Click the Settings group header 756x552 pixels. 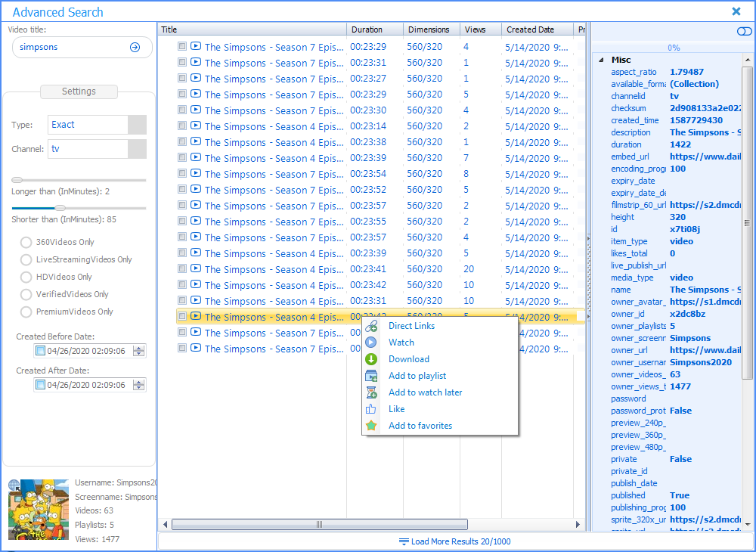79,91
